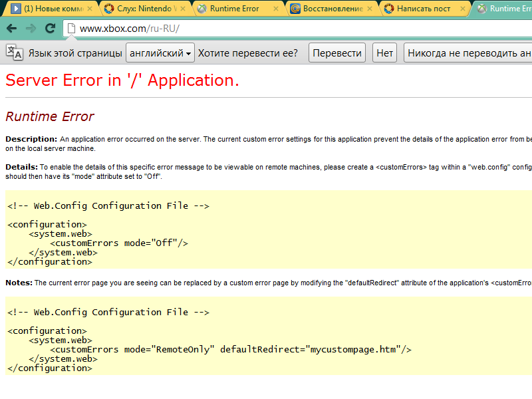532x399 pixels.
Task: Click the Никогда не переводить button
Action: pos(468,53)
